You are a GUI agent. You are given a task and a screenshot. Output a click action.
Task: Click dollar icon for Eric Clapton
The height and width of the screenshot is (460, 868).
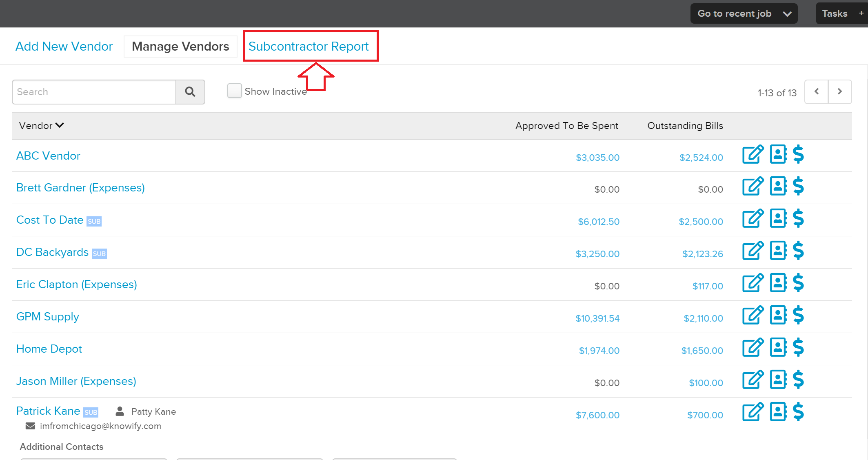pyautogui.click(x=798, y=283)
